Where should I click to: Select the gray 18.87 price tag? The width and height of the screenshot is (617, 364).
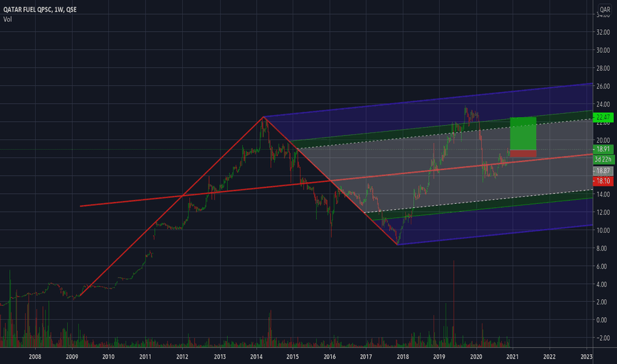tap(603, 171)
